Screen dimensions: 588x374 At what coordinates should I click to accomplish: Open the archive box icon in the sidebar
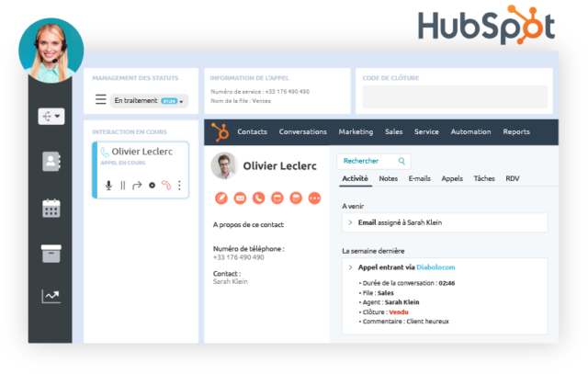[51, 254]
